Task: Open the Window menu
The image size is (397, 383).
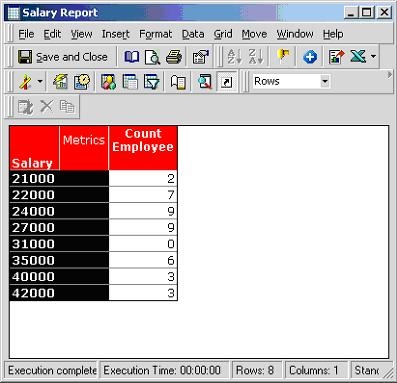Action: [x=295, y=34]
